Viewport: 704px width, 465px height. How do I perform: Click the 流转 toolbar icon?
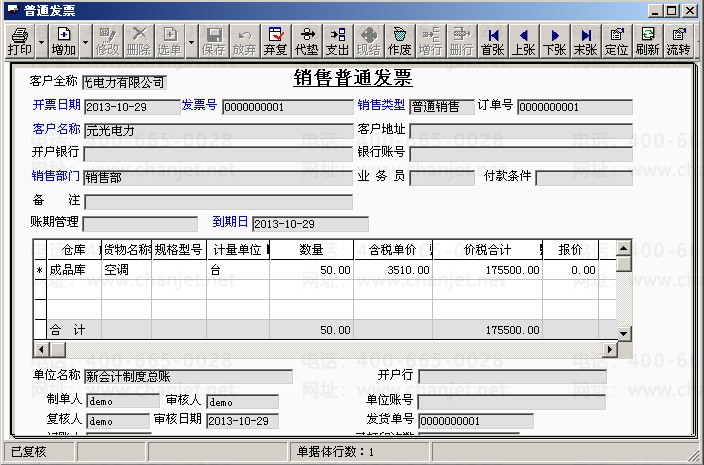click(678, 41)
